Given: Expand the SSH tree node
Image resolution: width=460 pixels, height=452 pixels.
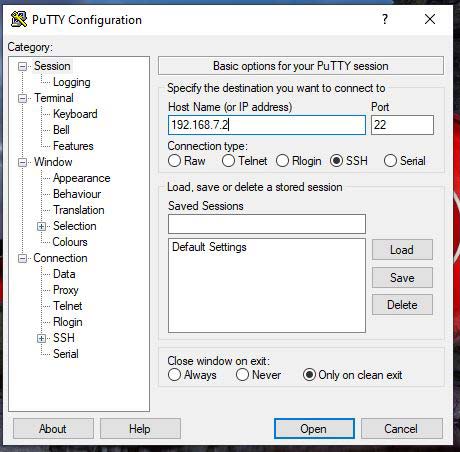Looking at the screenshot, I should [x=41, y=338].
